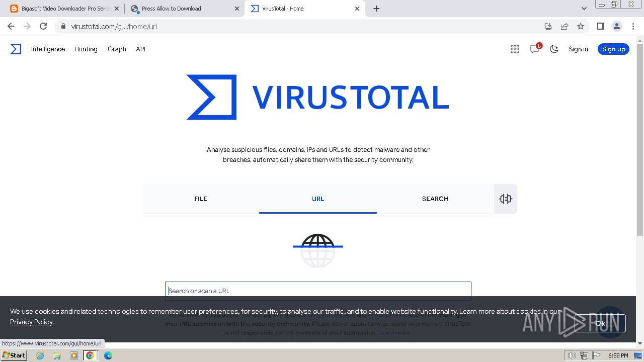Open File Explorer from taskbar

point(57,355)
